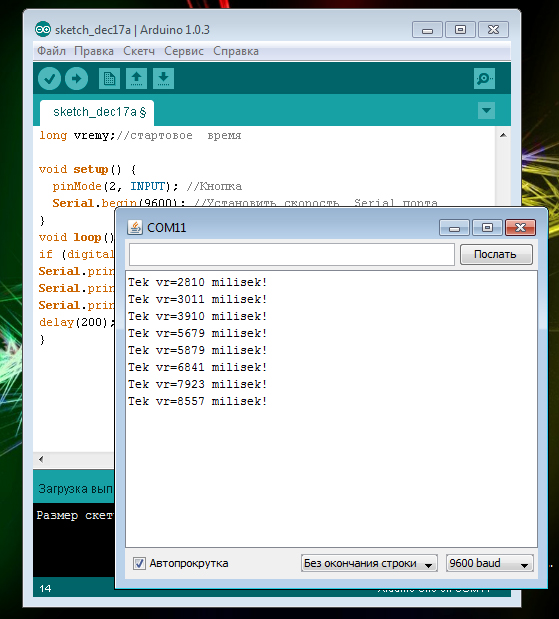Click the line 'Tek vr=5679 milisek!'
559x619 pixels.
(x=197, y=333)
